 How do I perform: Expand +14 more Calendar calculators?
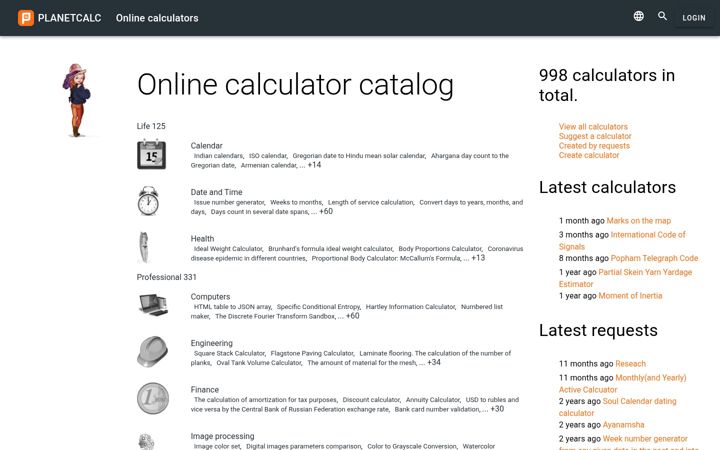tap(315, 165)
